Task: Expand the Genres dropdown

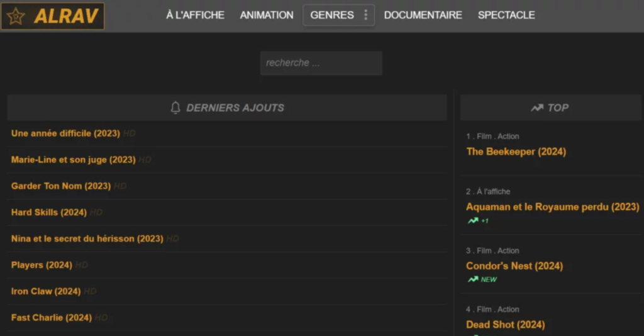Action: point(331,15)
